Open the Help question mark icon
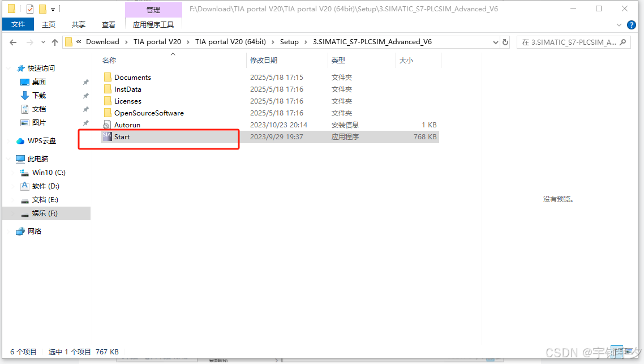This screenshot has height=364, width=644. (x=632, y=25)
